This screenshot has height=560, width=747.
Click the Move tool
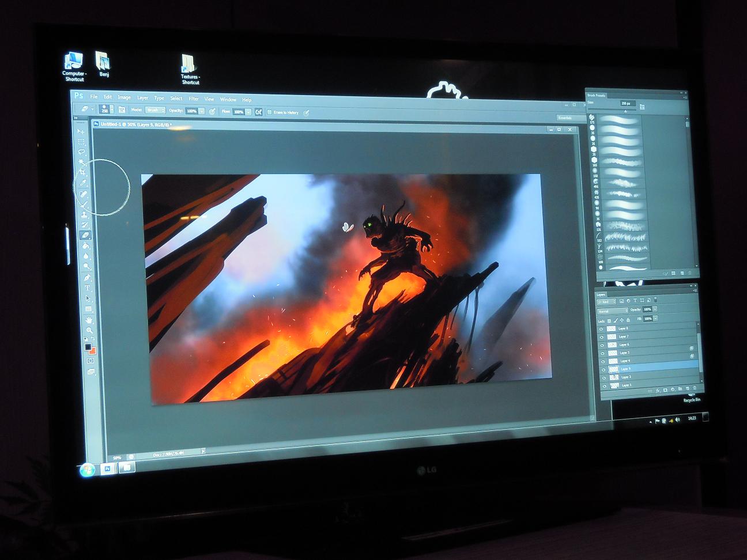coord(81,131)
